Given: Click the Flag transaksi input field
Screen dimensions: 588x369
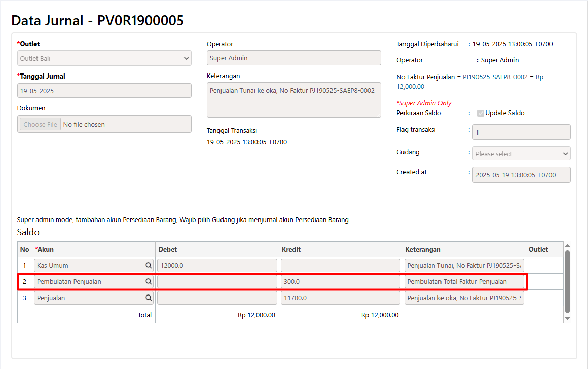Looking at the screenshot, I should point(521,132).
